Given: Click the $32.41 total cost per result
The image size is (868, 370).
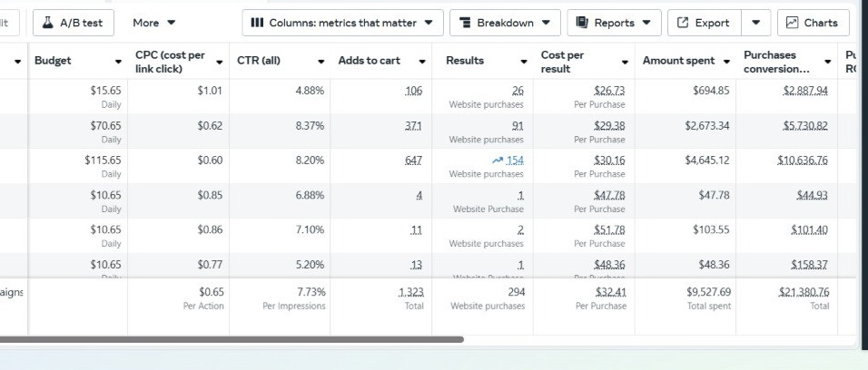Looking at the screenshot, I should click(608, 292).
